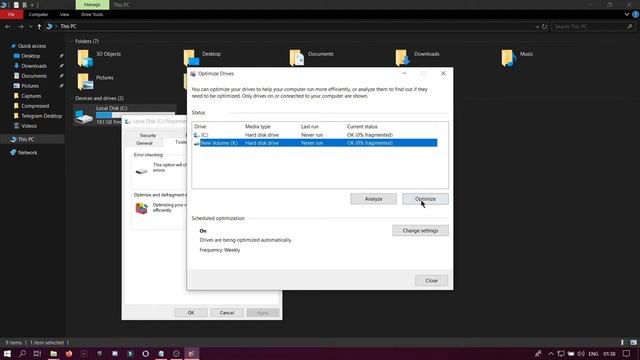
Task: Select Pictures in Quick access list
Action: tap(30, 86)
